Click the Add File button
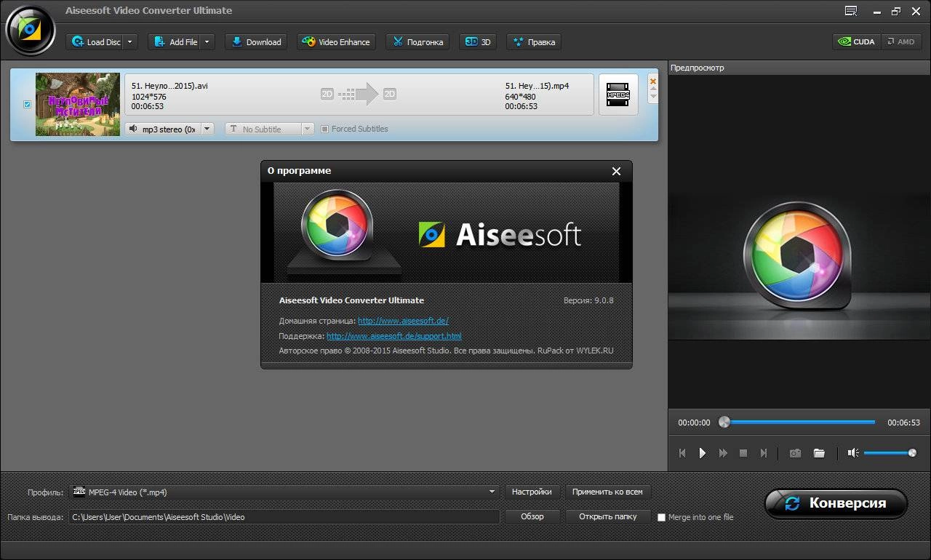931x560 pixels. (x=175, y=42)
